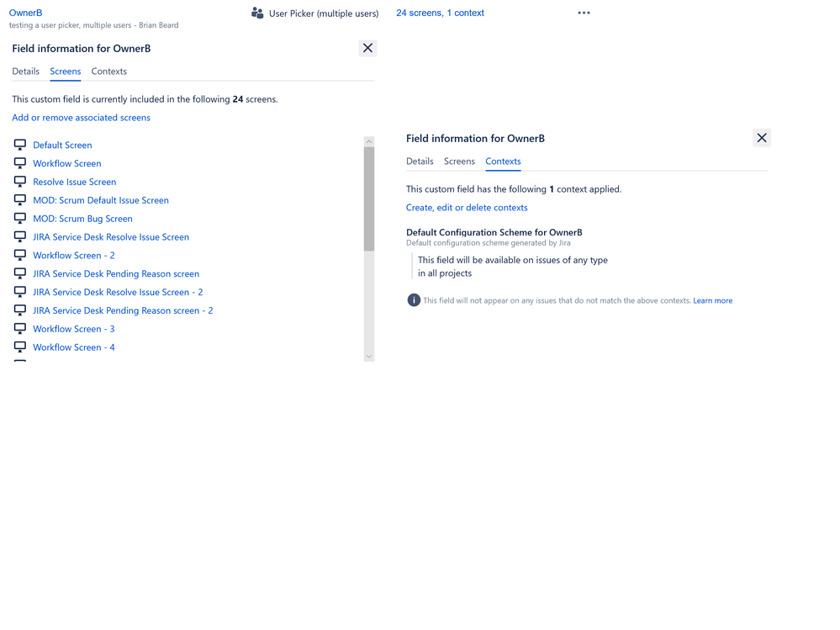Click the scrollbar down arrow

pyautogui.click(x=368, y=355)
